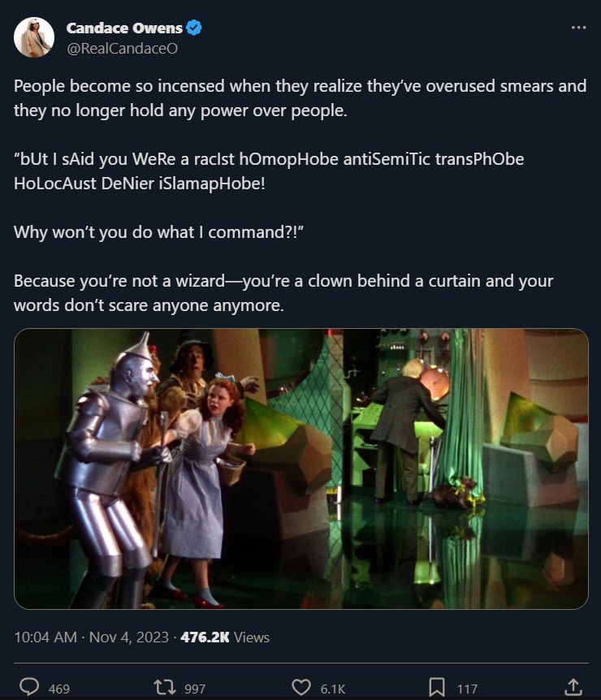The image size is (601, 700).
Task: Like the tweet with heart icon
Action: 301,688
